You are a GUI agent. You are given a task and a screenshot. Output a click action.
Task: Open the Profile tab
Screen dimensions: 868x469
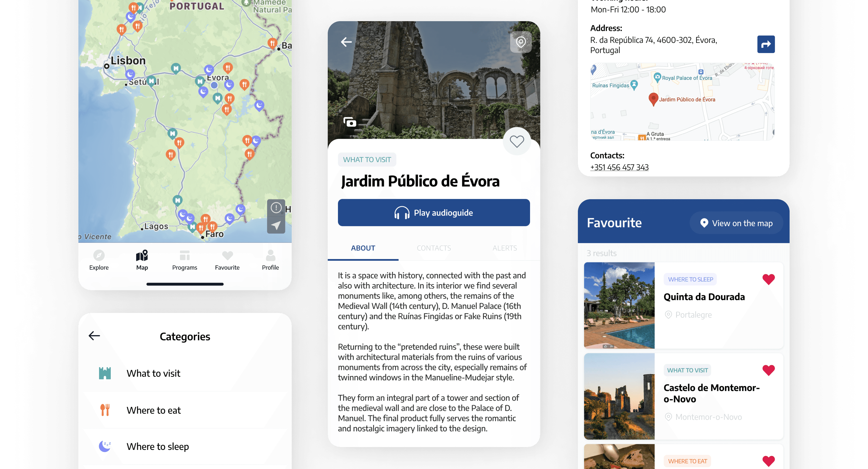click(x=270, y=260)
